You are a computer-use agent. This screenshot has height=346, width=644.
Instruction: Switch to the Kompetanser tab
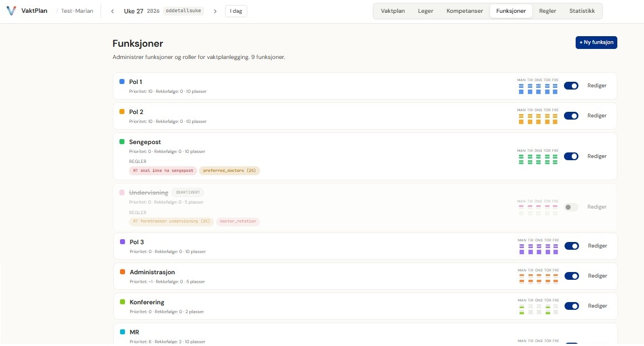pyautogui.click(x=465, y=11)
